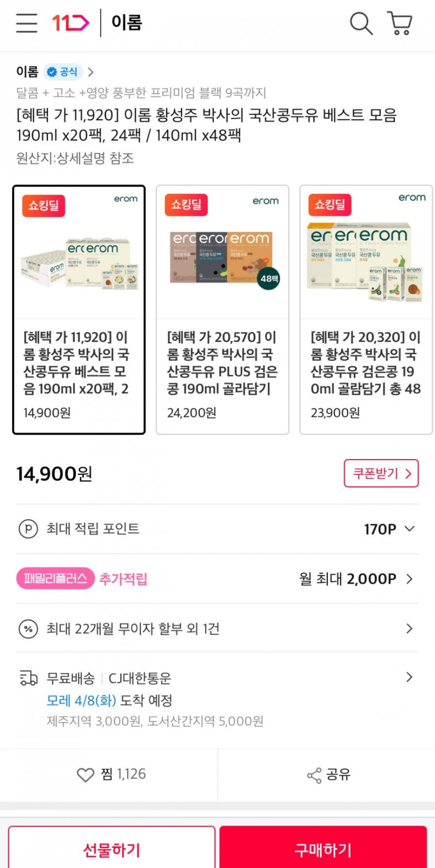
Task: Expand the 170P points dropdown
Action: coord(409,529)
